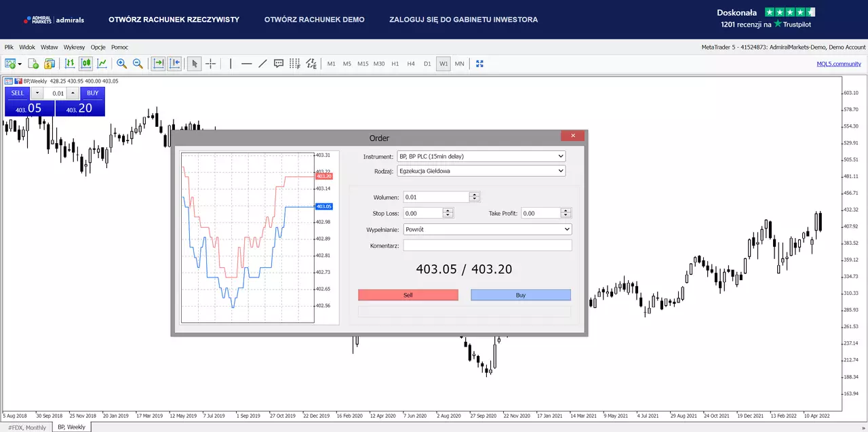This screenshot has width=868, height=432.
Task: Increase the Wolumen value with the stepper
Action: point(475,195)
